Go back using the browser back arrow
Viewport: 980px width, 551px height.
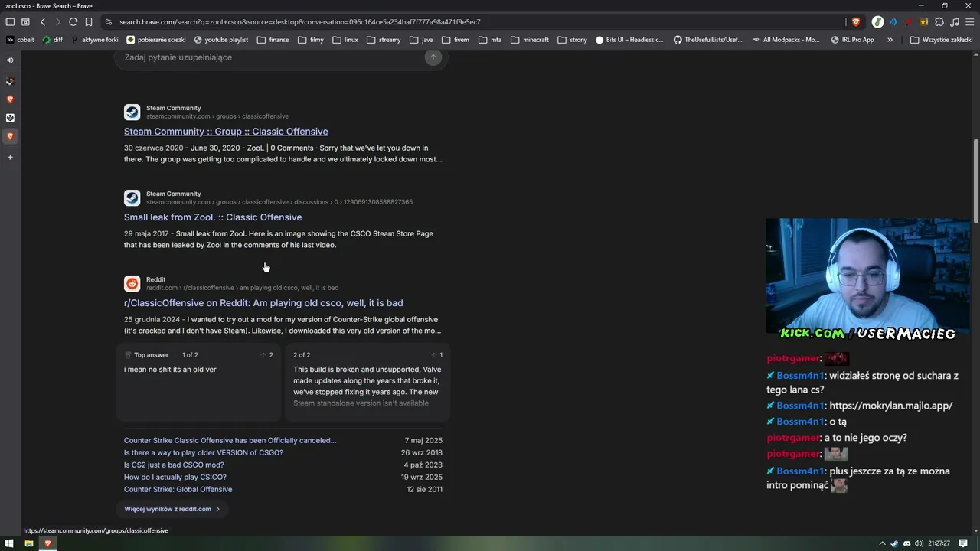coord(43,22)
